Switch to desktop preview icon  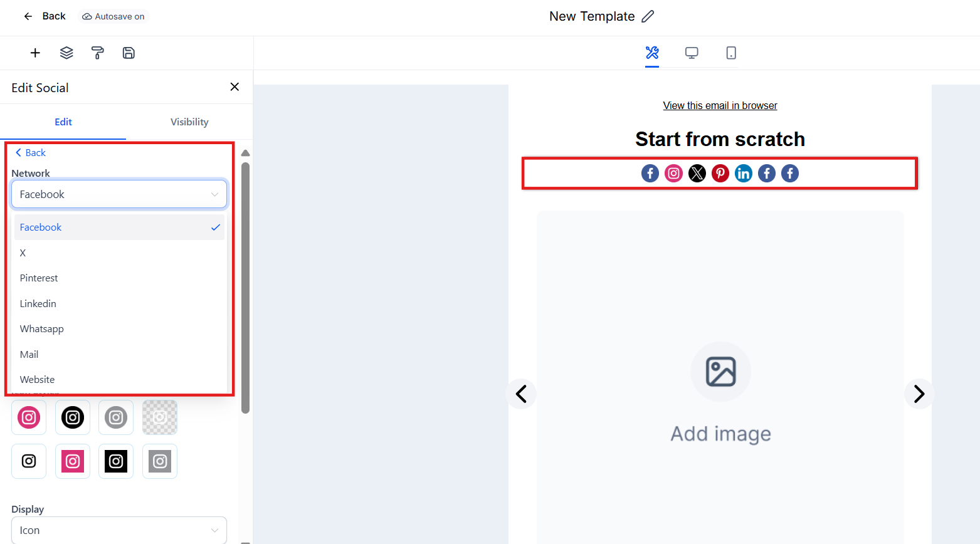pyautogui.click(x=692, y=53)
